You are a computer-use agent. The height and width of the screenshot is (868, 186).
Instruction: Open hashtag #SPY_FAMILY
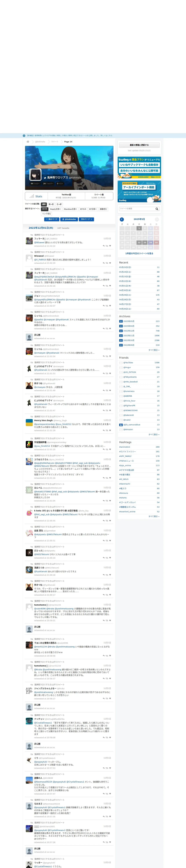pyautogui.click(x=125, y=456)
